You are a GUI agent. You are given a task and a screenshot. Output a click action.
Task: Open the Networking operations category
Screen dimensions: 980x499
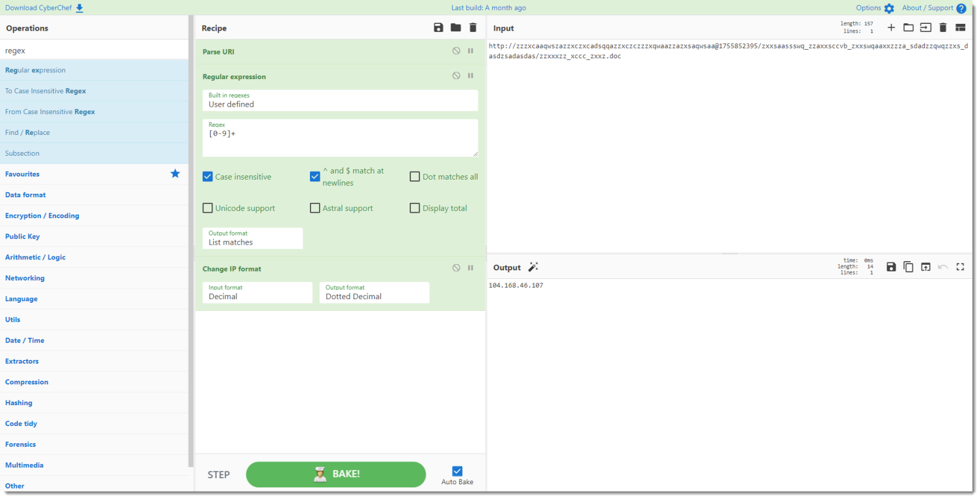point(25,278)
